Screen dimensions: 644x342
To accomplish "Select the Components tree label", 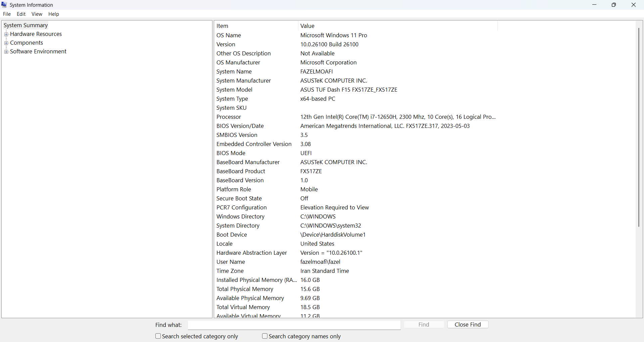I will pos(27,43).
